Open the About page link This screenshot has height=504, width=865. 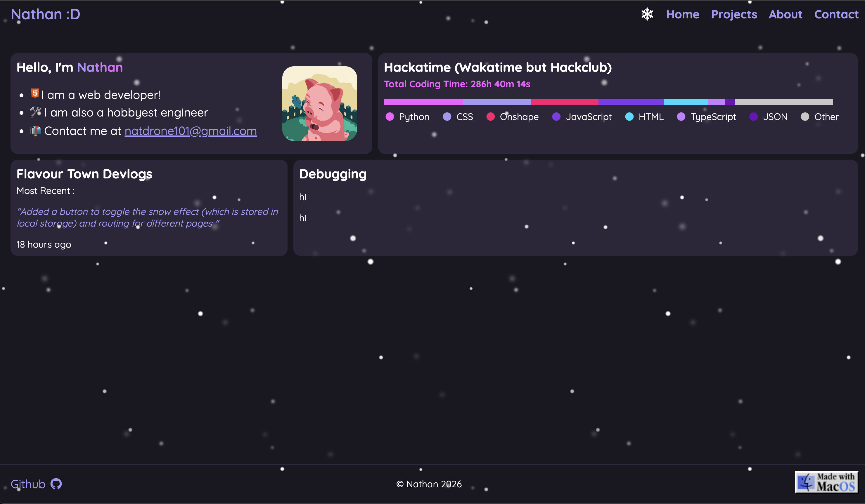pyautogui.click(x=785, y=14)
